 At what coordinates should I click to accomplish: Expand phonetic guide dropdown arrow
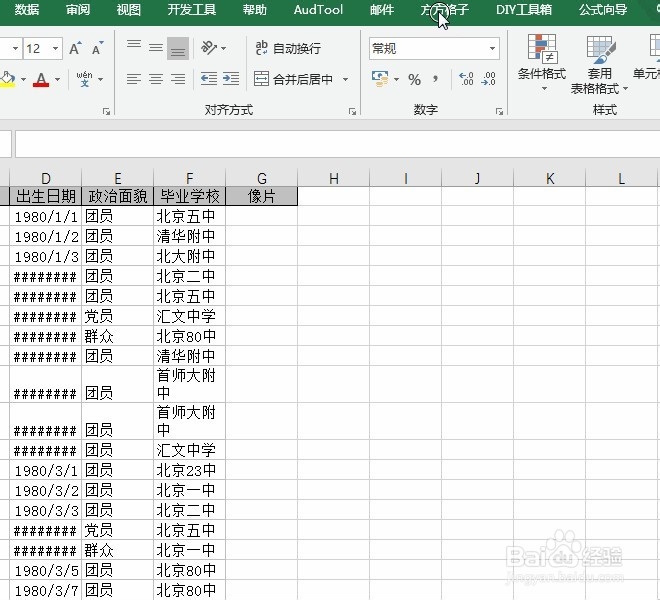pos(101,79)
